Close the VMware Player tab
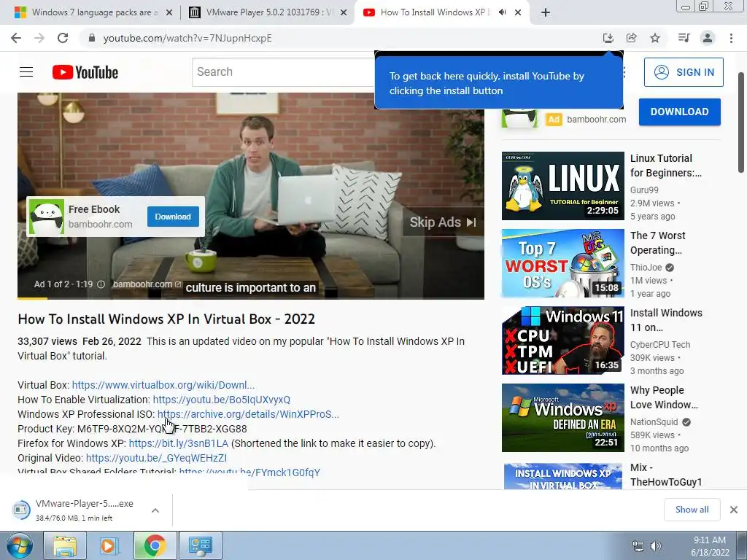747x560 pixels. [x=343, y=12]
